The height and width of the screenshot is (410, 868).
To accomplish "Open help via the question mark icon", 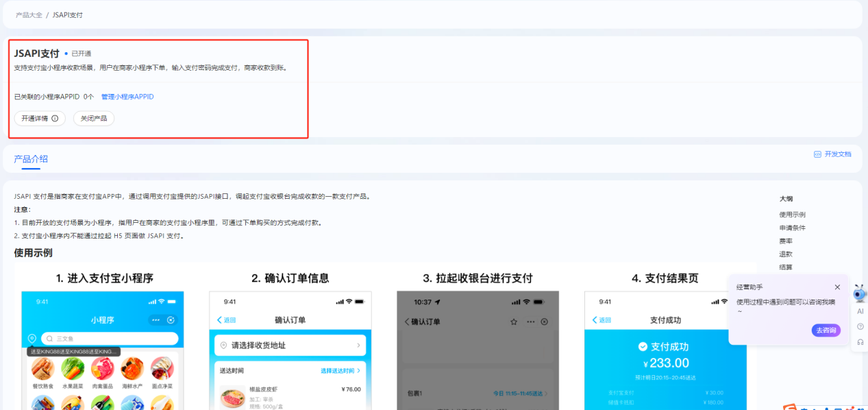I will click(860, 326).
